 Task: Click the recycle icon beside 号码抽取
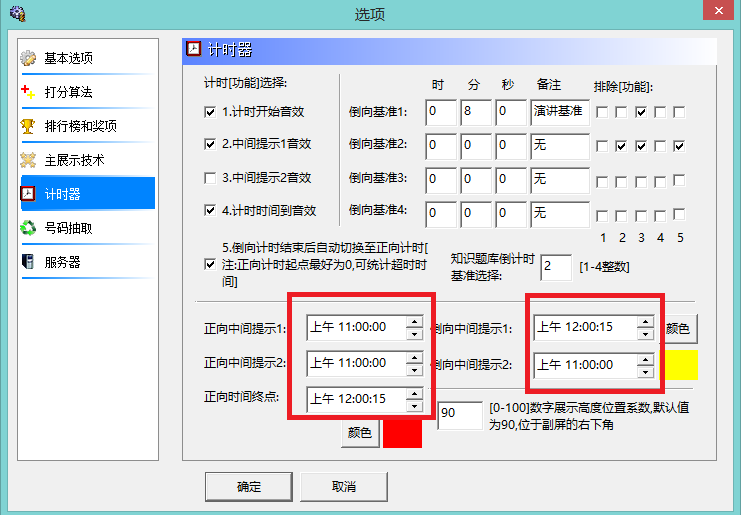pyautogui.click(x=28, y=228)
